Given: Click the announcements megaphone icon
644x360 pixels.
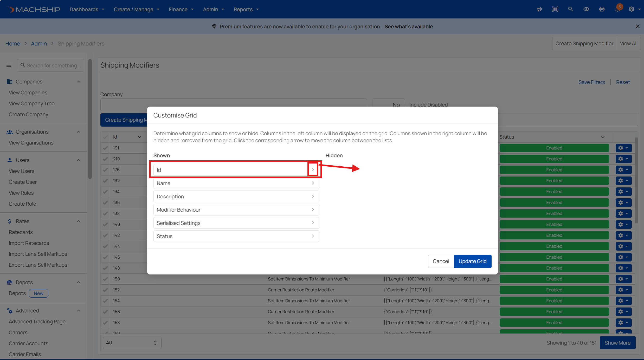Looking at the screenshot, I should pos(539,9).
